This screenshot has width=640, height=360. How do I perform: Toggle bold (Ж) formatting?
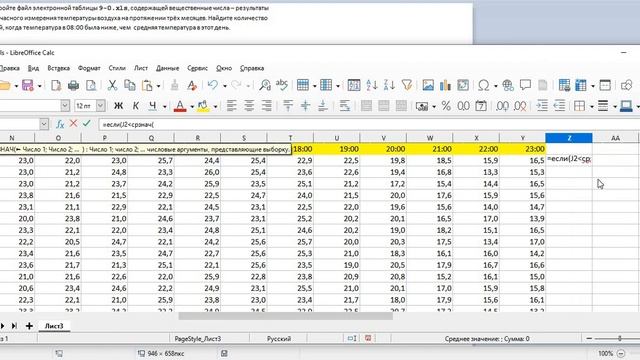click(118, 106)
